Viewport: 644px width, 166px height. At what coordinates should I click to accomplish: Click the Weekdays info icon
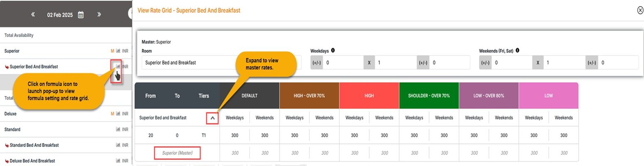point(333,51)
